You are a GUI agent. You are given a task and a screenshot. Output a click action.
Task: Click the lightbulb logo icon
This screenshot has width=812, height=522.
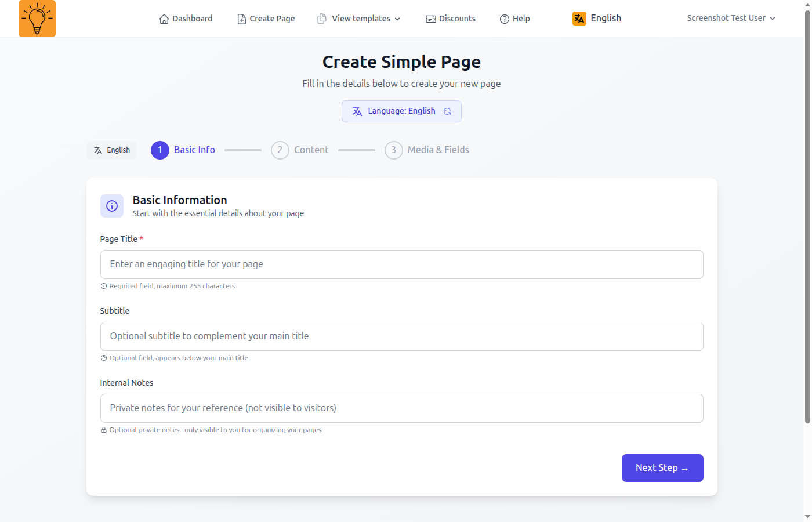tap(37, 19)
